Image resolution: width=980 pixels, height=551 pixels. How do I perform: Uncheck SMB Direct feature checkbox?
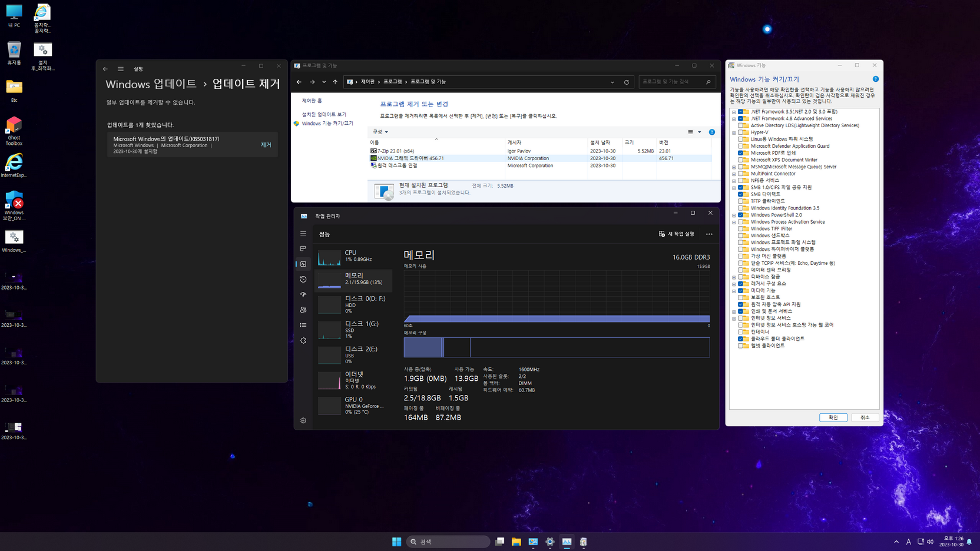[741, 194]
